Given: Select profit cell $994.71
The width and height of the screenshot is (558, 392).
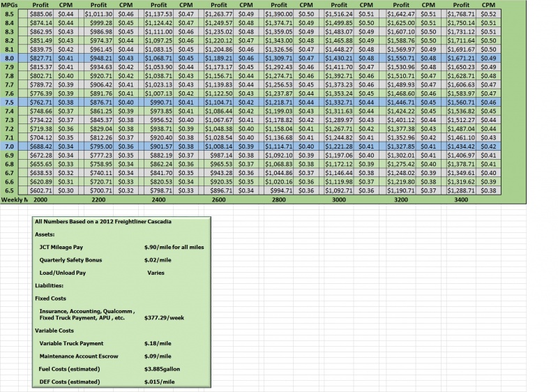Looking at the screenshot, I should [279, 190].
